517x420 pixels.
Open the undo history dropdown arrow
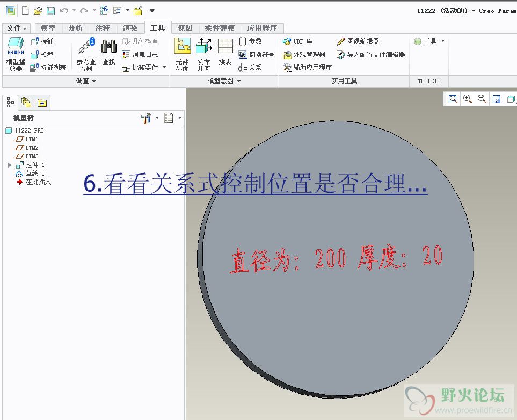(x=74, y=11)
